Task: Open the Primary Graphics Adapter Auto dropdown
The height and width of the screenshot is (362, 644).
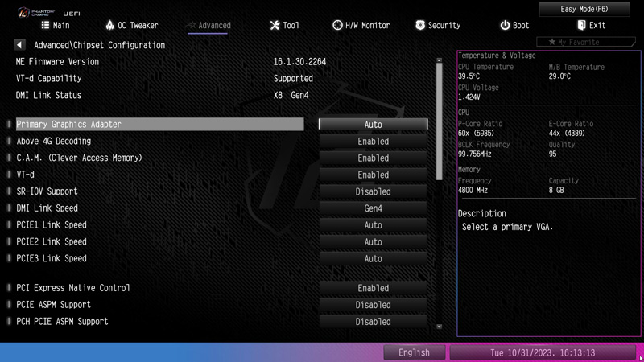Action: point(373,125)
